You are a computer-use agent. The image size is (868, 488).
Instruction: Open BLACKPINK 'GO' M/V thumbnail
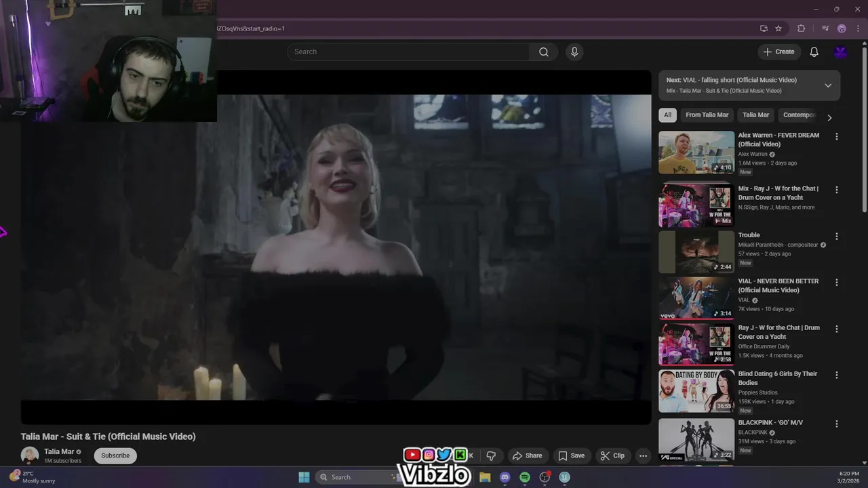(696, 440)
